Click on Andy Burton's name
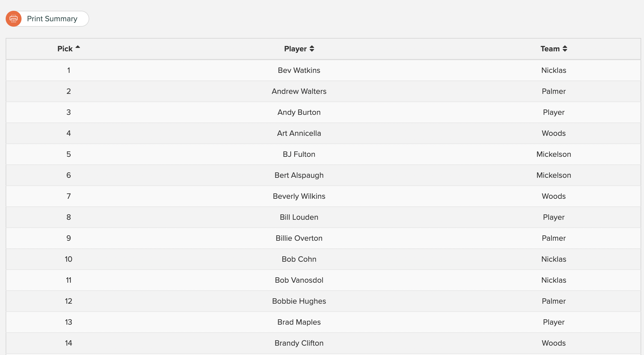The width and height of the screenshot is (644, 355). 299,112
